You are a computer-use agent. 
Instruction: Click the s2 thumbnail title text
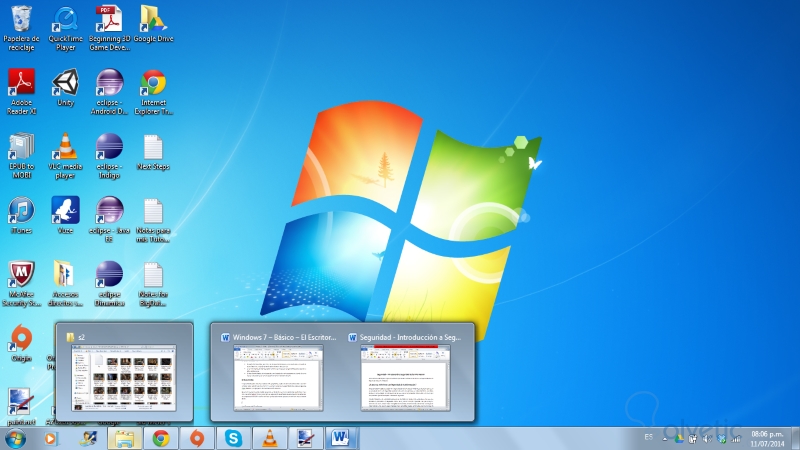(81, 337)
